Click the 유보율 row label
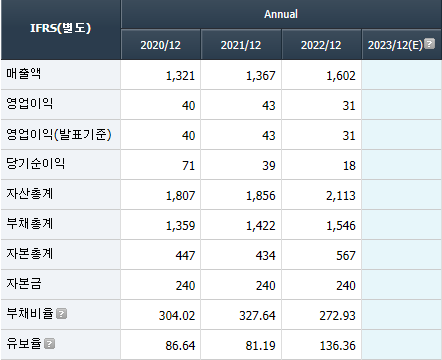Screen dimensions: 442x360 click(x=24, y=343)
